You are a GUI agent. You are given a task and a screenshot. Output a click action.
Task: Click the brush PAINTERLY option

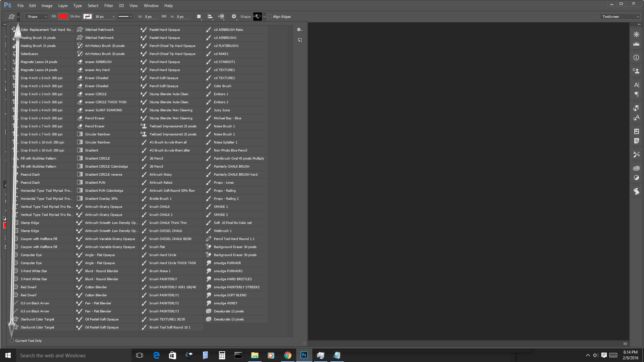164,279
